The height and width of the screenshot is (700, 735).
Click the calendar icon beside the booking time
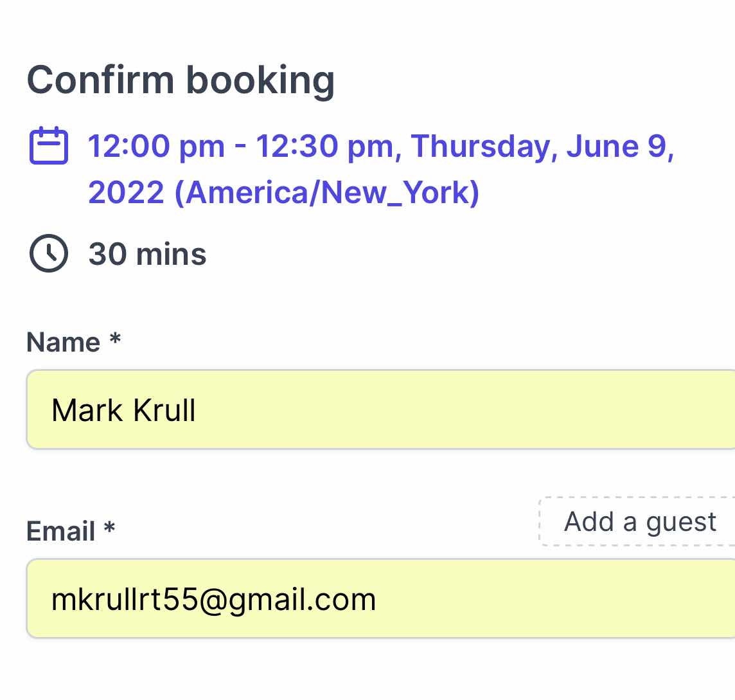click(49, 145)
